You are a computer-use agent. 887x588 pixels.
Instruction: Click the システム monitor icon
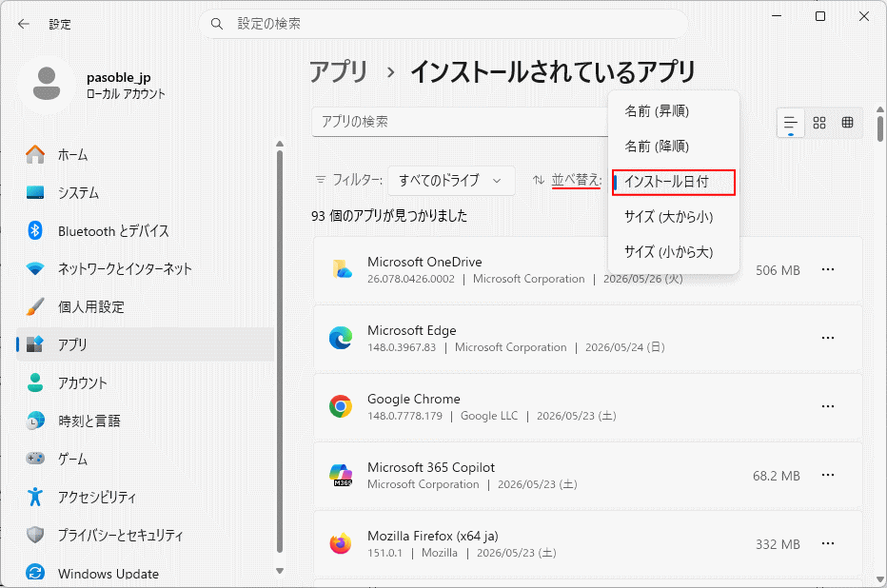tap(35, 193)
